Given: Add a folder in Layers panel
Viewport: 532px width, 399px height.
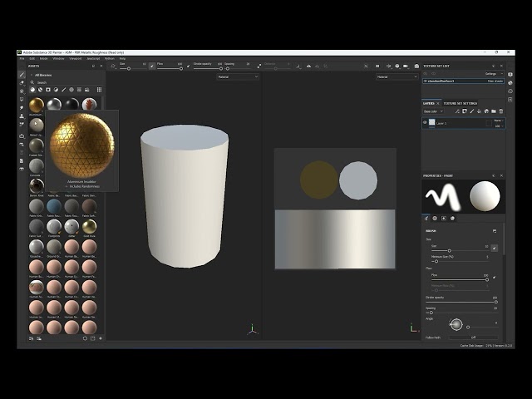Looking at the screenshot, I should [x=494, y=111].
